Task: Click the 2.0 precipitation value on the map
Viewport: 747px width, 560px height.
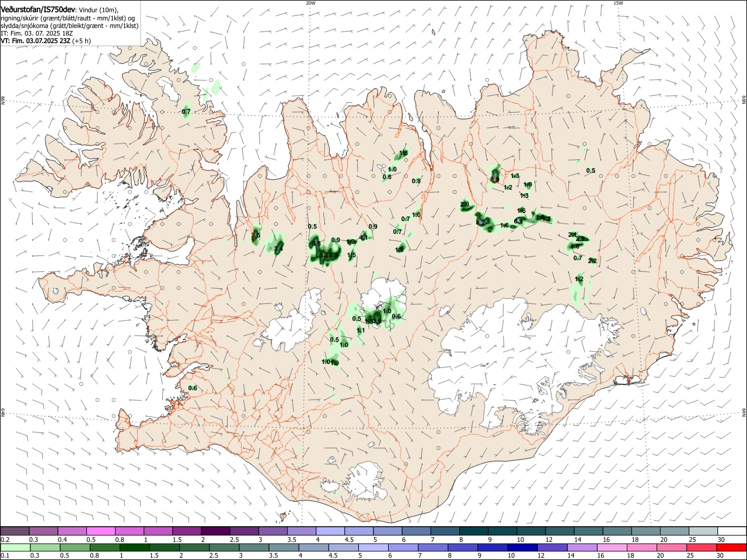Action: tap(465, 204)
